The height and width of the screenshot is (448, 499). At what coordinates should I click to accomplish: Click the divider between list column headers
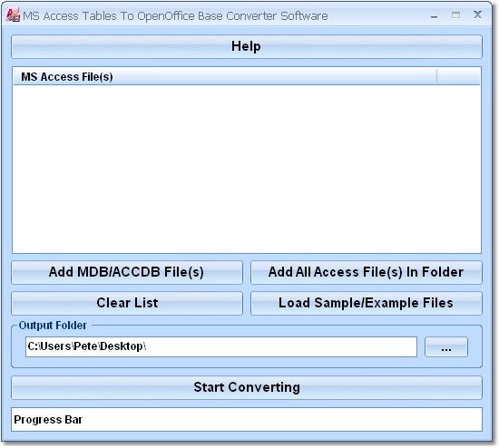pos(437,77)
